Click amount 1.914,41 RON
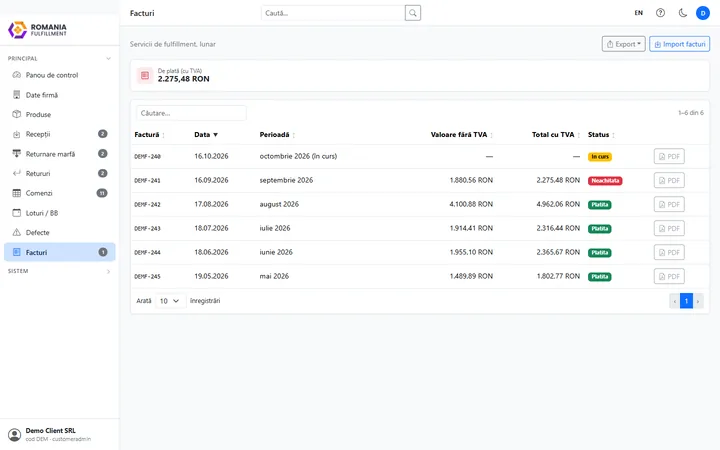The image size is (720, 450). (471, 228)
